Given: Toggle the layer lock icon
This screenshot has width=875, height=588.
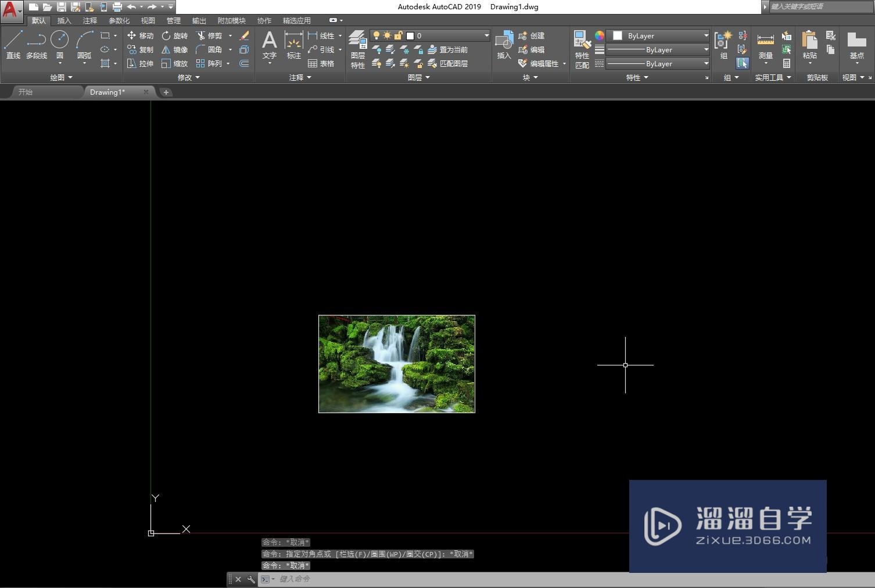Looking at the screenshot, I should tap(398, 35).
